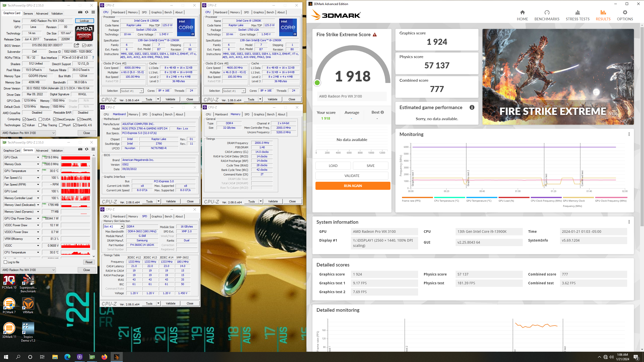This screenshot has height=362, width=644.
Task: Click RUN AGAIN in 3DMark
Action: coord(353,186)
